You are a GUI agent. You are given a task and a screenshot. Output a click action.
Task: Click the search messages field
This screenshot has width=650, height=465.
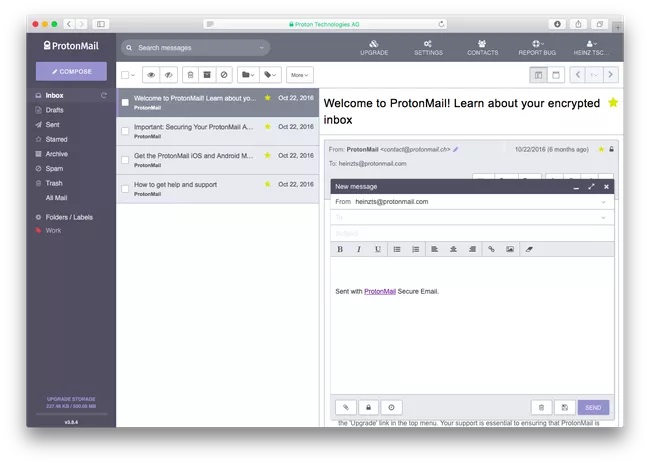click(195, 48)
